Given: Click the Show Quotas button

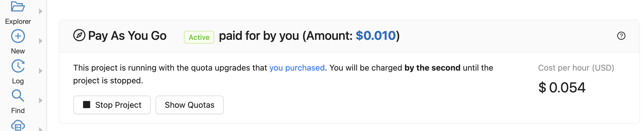Looking at the screenshot, I should click(x=189, y=105).
